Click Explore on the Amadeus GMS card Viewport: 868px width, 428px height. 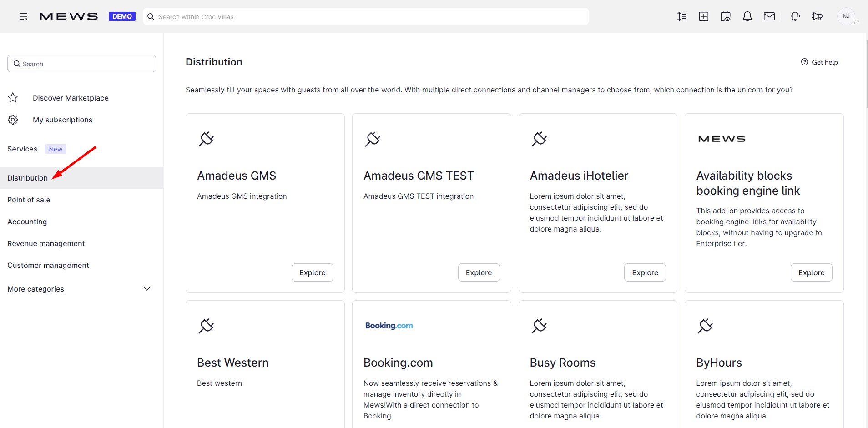click(x=313, y=272)
